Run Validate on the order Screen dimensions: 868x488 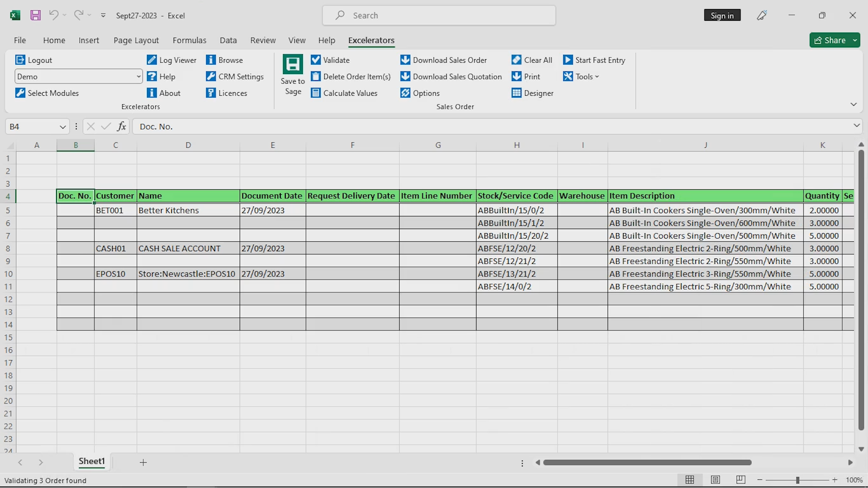330,60
